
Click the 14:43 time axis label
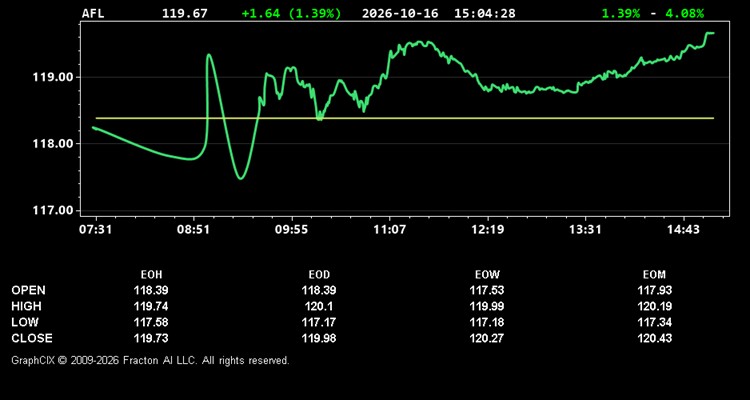[x=683, y=230]
